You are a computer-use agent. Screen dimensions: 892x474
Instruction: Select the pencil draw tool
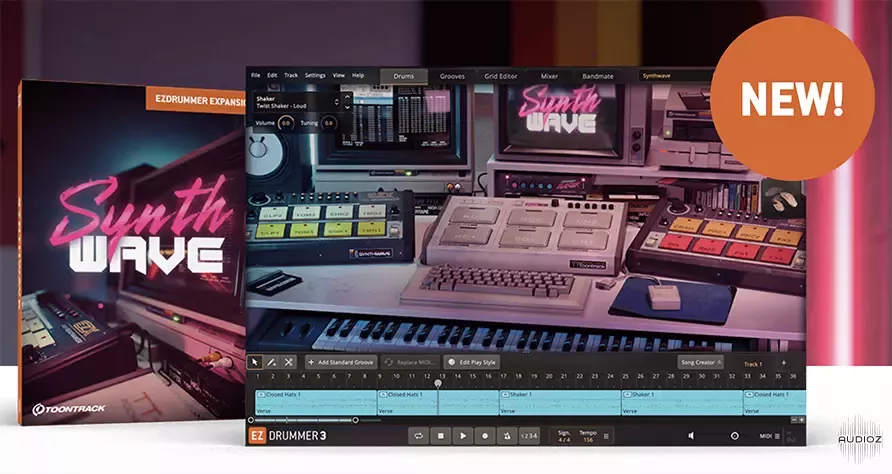271,362
